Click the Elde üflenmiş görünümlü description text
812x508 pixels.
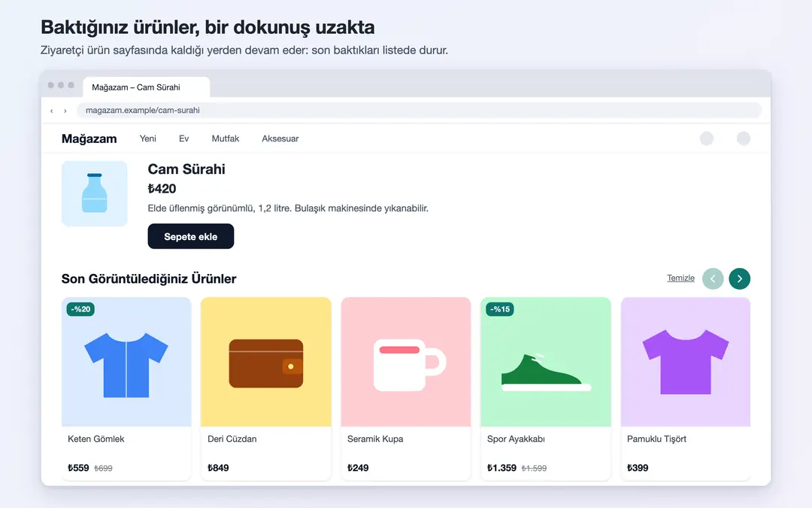click(x=288, y=208)
